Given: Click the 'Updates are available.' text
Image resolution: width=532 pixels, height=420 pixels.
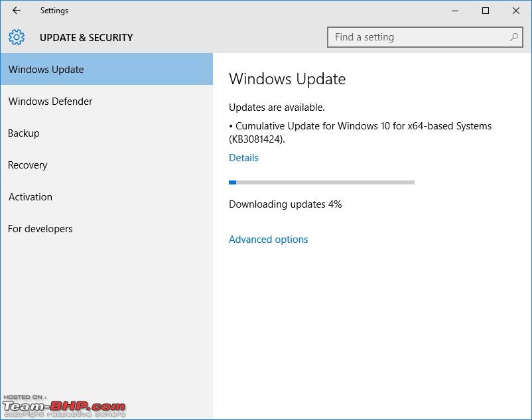Looking at the screenshot, I should coord(277,107).
